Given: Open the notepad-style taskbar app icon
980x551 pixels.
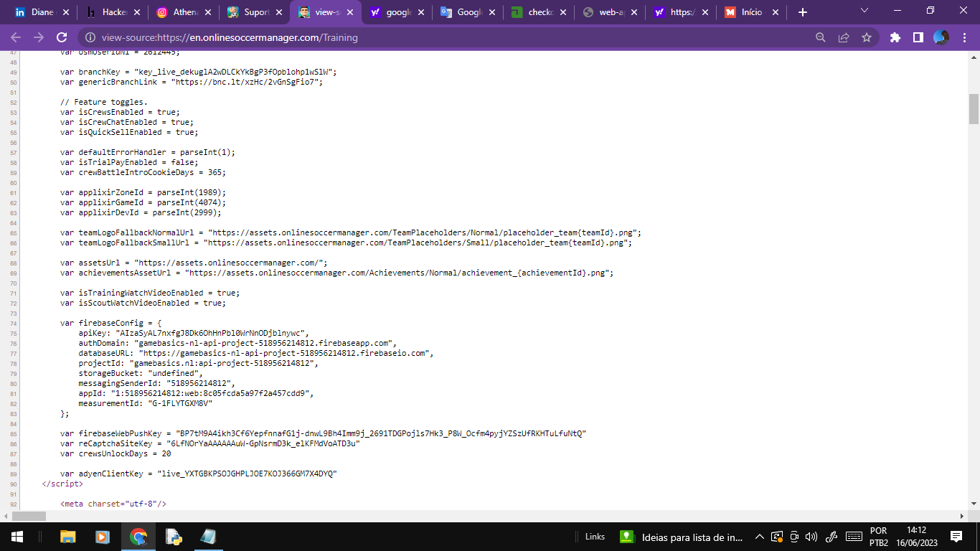Looking at the screenshot, I should click(x=208, y=537).
